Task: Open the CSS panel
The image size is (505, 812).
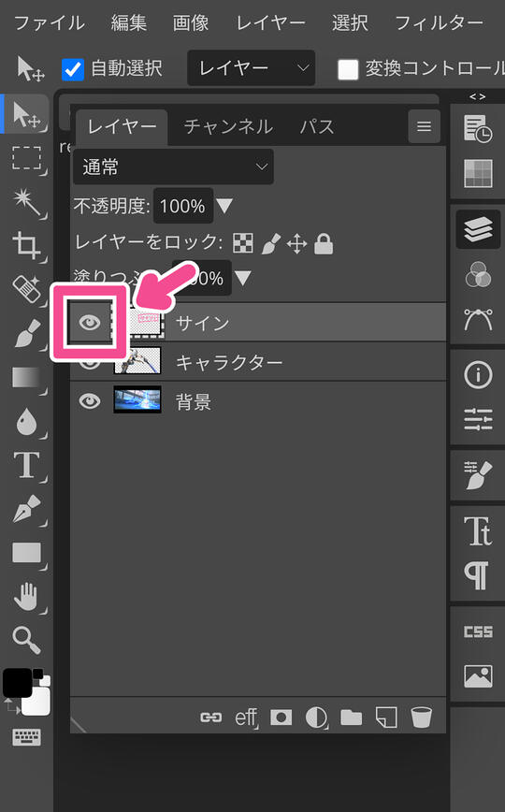Action: pos(478,631)
